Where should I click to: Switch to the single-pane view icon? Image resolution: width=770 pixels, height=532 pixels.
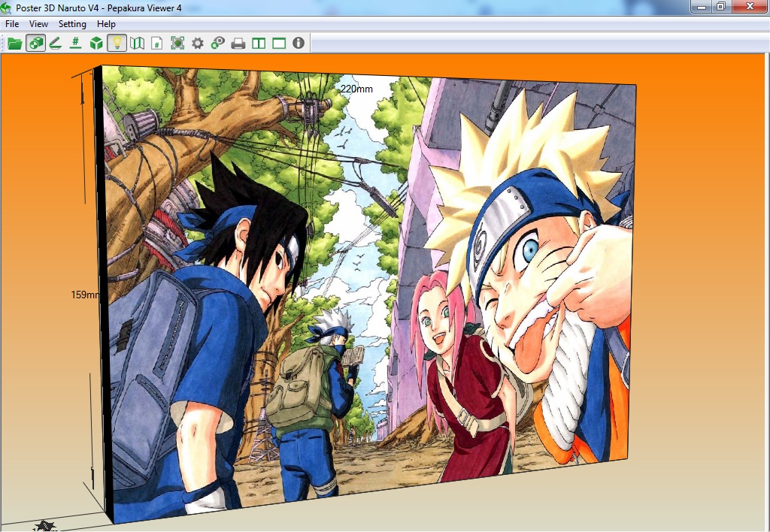pos(279,43)
